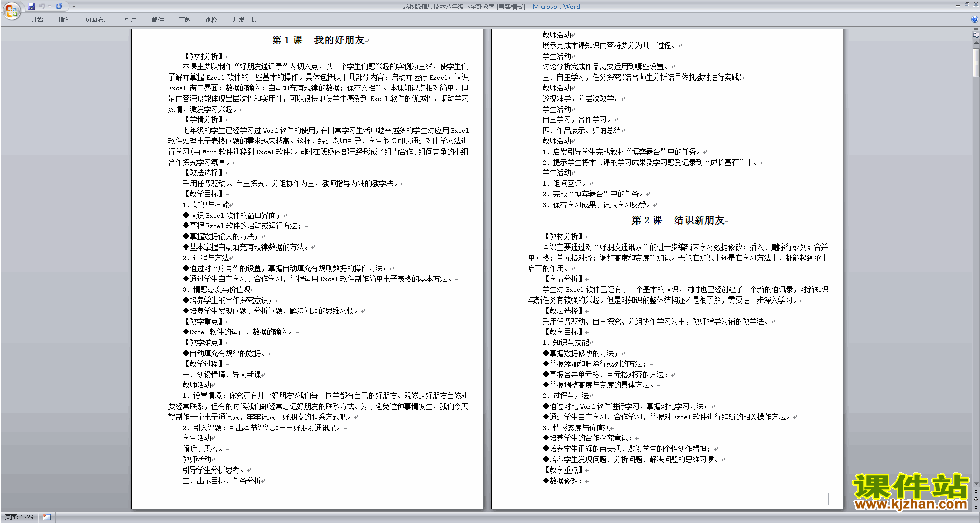This screenshot has width=980, height=523.
Task: Customize the Quick Access Toolbar dropdown
Action: (73, 6)
